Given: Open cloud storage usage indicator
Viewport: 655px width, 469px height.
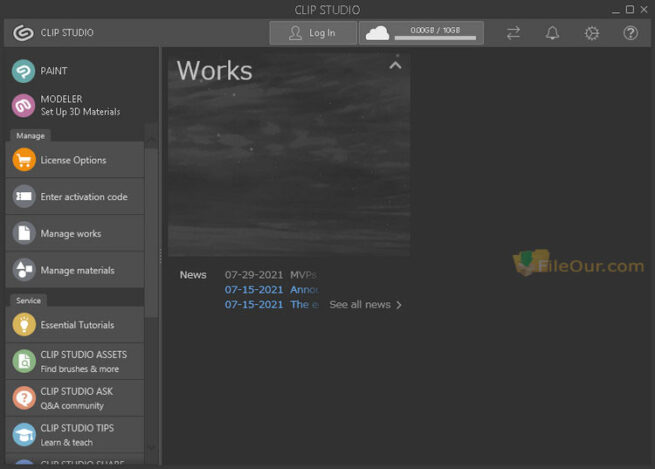Looking at the screenshot, I should (x=421, y=33).
